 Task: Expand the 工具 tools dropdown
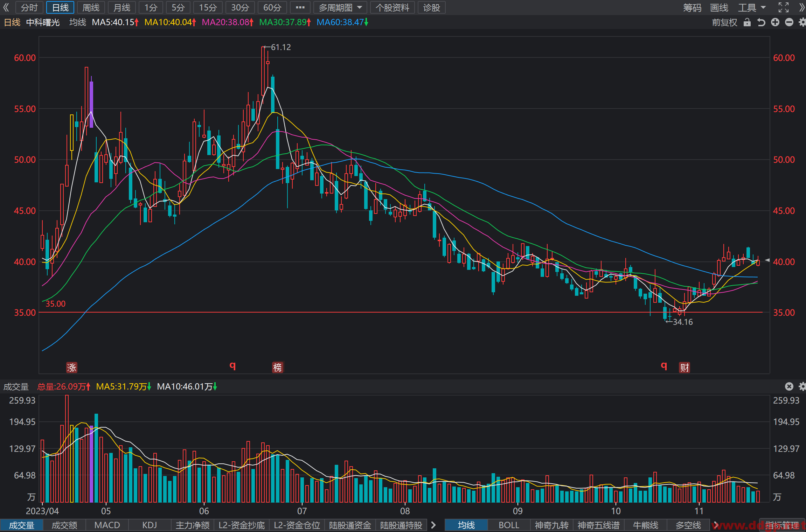(x=752, y=7)
